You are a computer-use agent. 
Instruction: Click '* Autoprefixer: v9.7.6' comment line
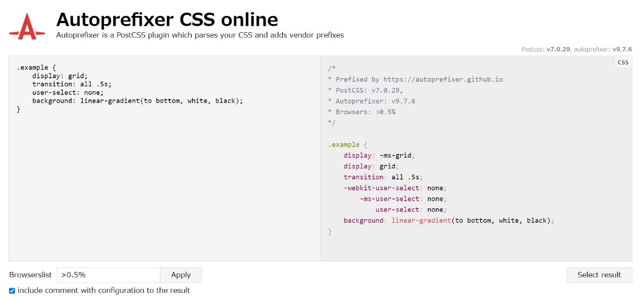[371, 101]
